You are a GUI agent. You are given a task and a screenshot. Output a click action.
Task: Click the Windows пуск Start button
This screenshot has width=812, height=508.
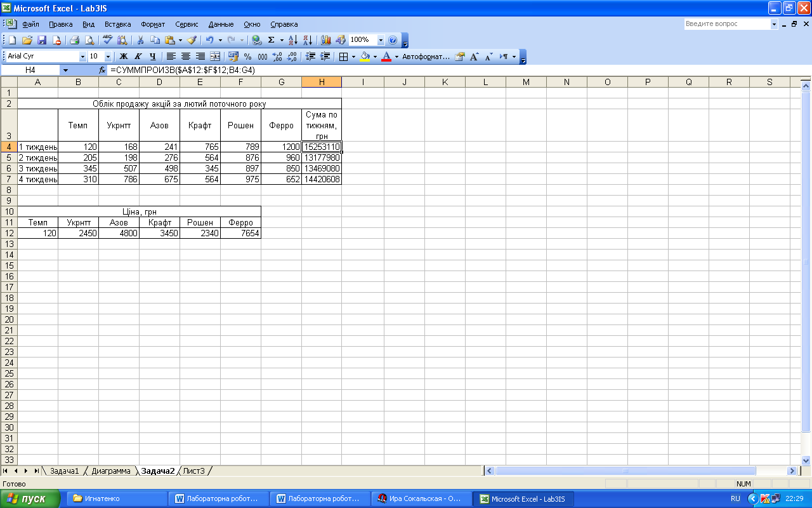[30, 498]
